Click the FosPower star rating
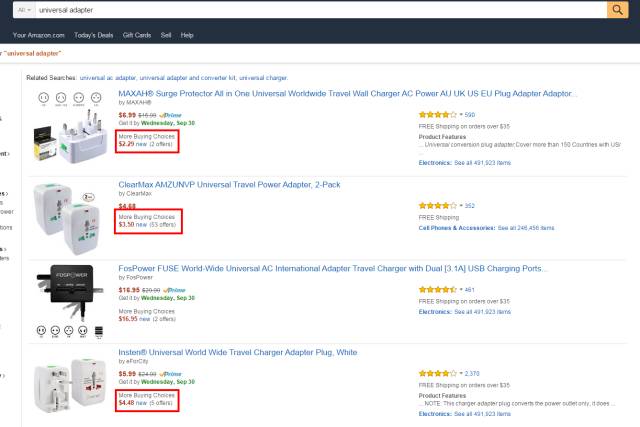The image size is (640, 427). tap(438, 290)
